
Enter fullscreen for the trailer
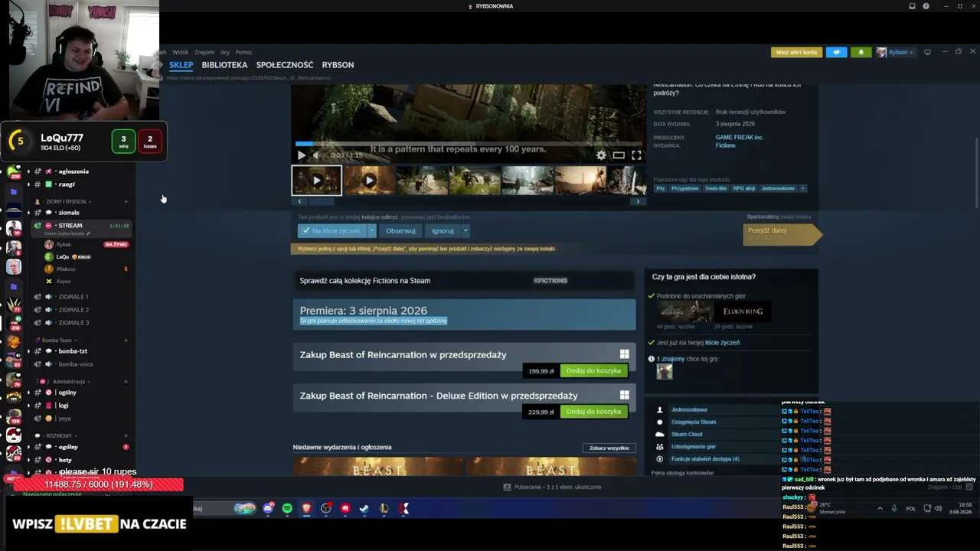636,155
